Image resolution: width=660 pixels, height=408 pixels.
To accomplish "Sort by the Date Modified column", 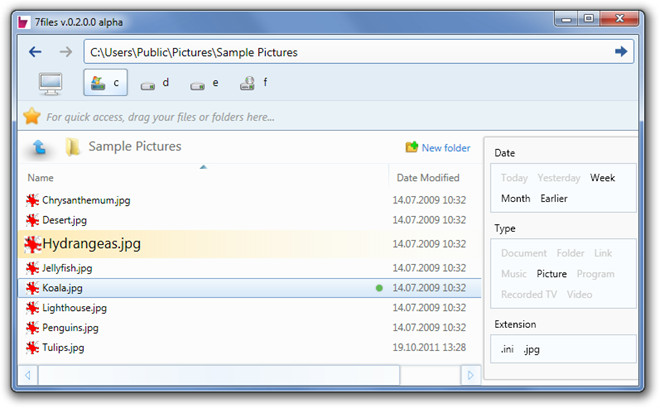I will point(428,178).
